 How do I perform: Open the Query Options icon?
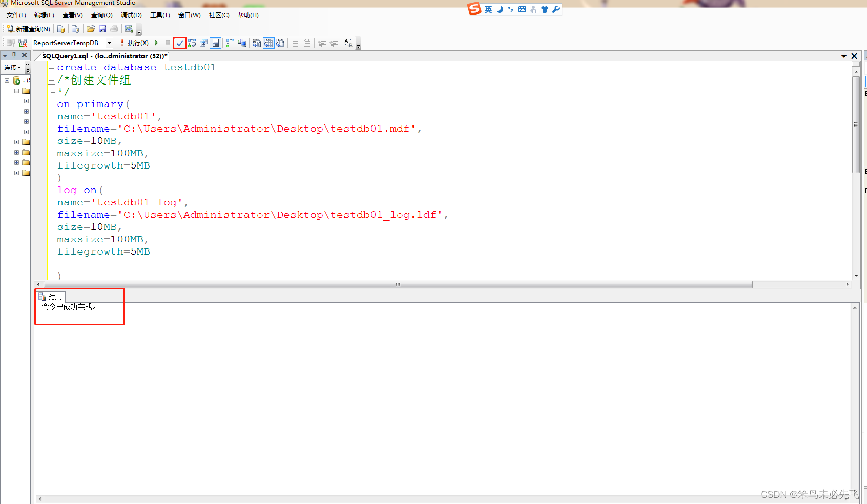click(204, 43)
